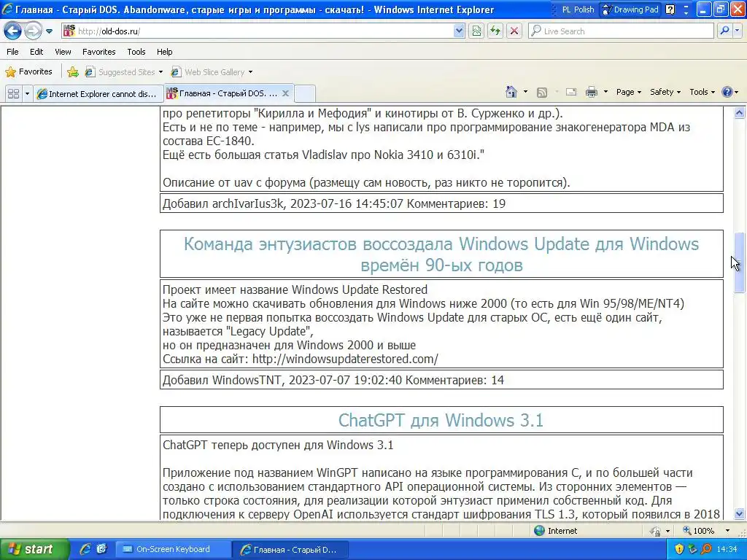Click the PL Polish language bar indicator
Viewport: 747px width, 560px height.
[x=578, y=9]
